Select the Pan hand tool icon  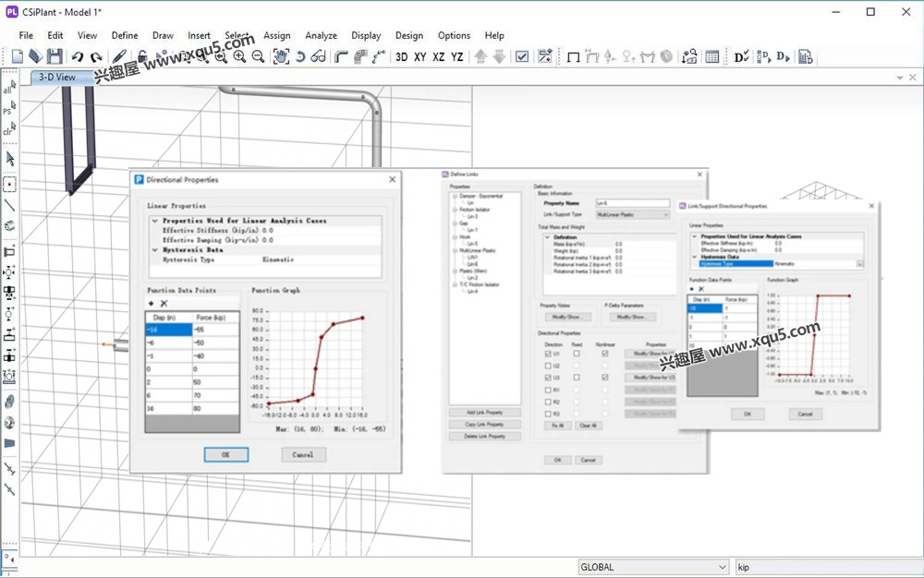coord(281,56)
